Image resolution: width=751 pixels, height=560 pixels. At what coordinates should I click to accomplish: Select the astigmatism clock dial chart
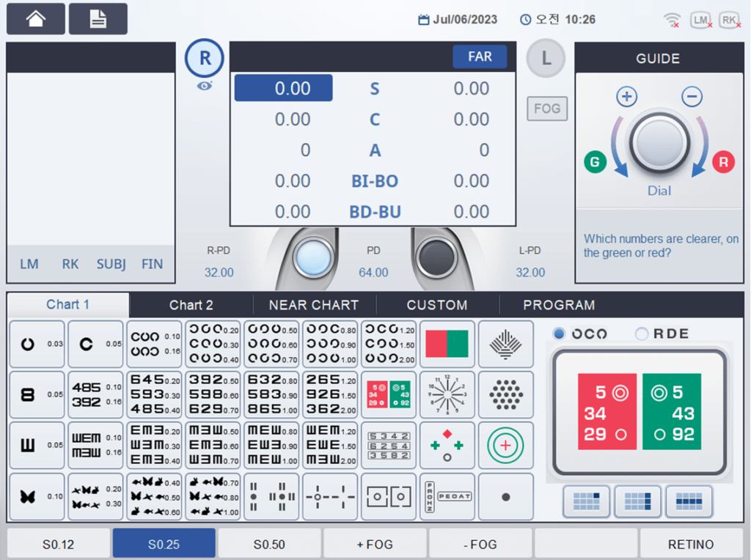point(447,394)
